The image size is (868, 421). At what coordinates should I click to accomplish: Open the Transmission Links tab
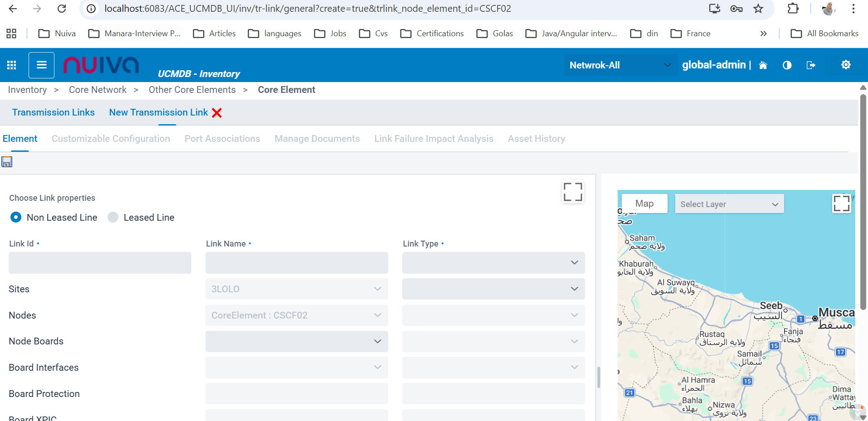pos(54,112)
